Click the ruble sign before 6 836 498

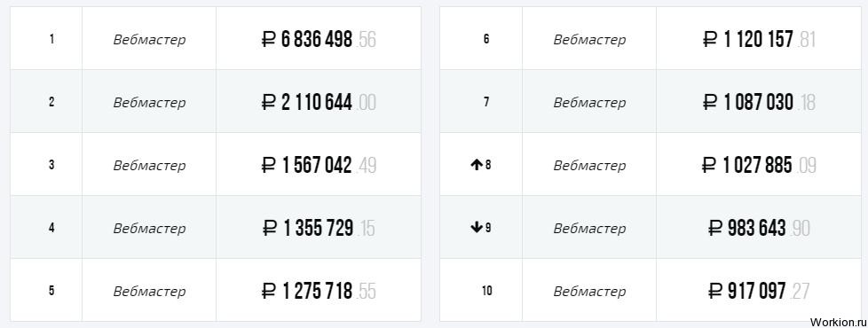click(269, 39)
